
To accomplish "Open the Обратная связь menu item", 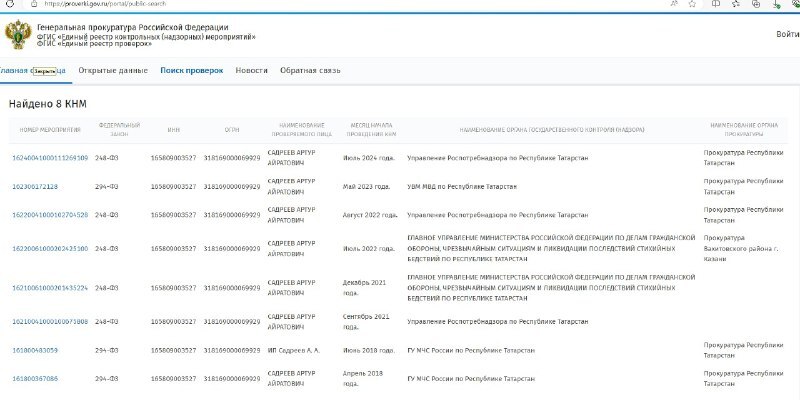I will (310, 71).
